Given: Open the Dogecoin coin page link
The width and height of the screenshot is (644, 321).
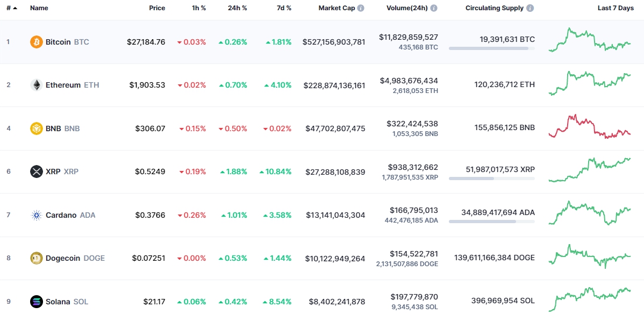Looking at the screenshot, I should (x=67, y=258).
